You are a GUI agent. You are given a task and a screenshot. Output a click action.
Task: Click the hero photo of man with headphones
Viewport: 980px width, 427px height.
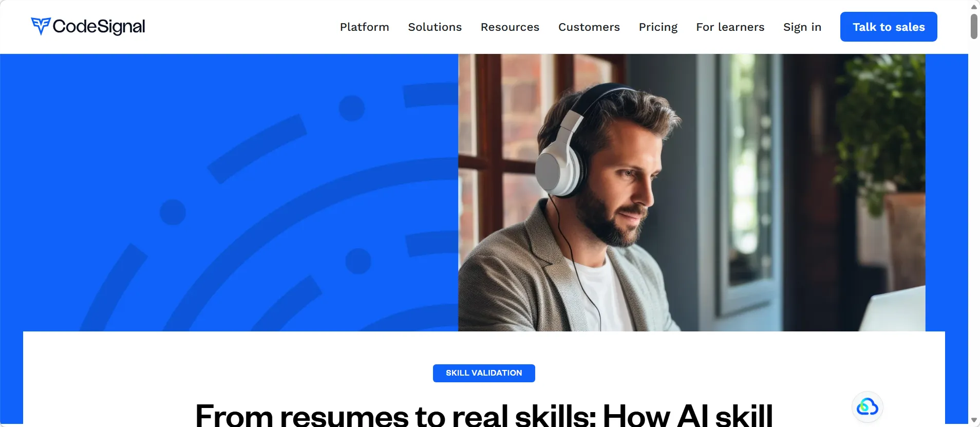click(x=691, y=193)
